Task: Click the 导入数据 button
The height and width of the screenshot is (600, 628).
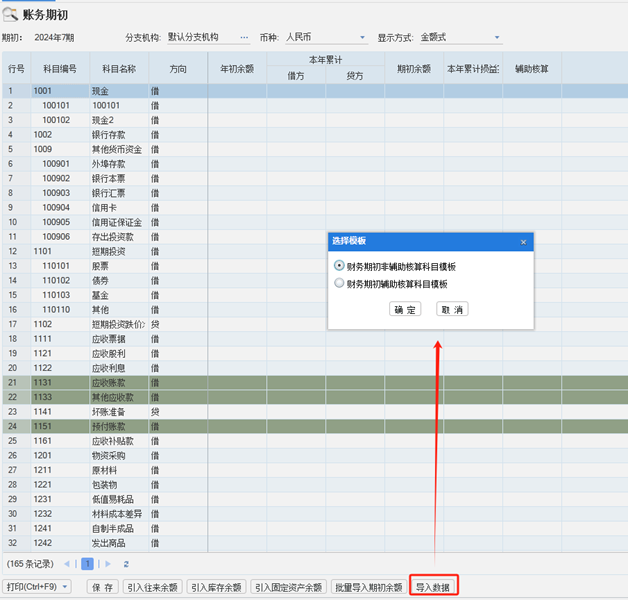Action: [434, 587]
